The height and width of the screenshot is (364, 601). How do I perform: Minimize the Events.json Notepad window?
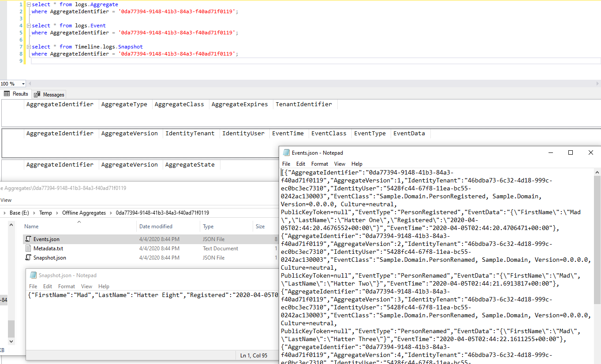point(551,152)
